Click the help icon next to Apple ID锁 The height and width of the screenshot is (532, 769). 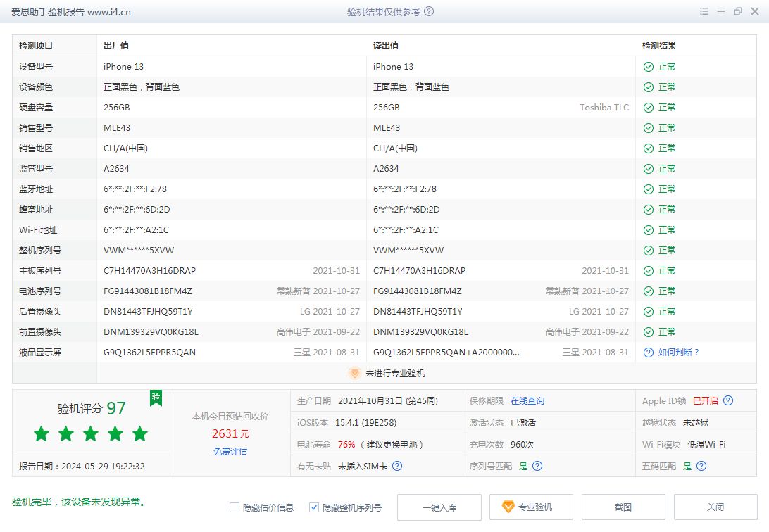[728, 400]
